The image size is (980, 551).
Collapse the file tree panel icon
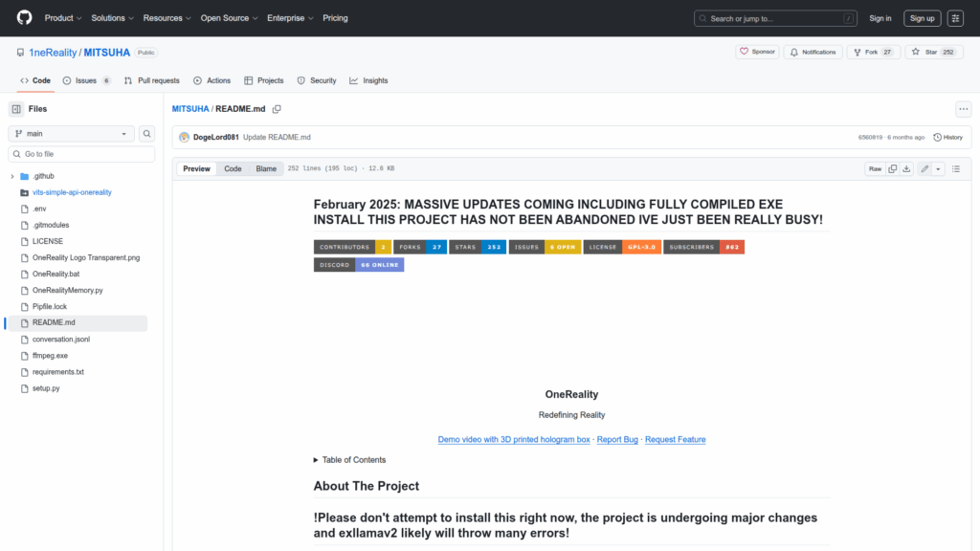pyautogui.click(x=16, y=109)
